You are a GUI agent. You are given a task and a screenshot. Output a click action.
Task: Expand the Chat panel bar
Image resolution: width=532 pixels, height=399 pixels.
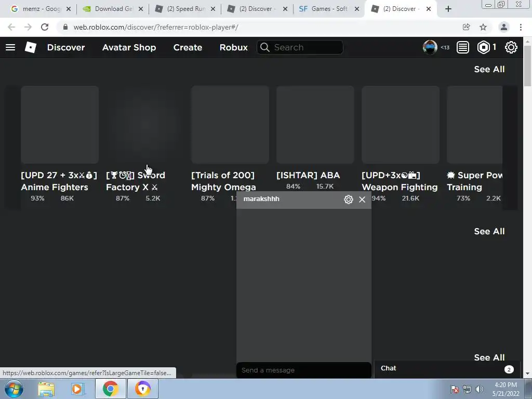pos(447,368)
